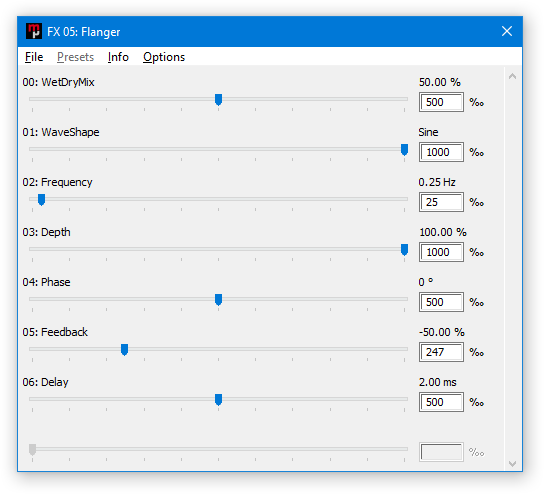Image resolution: width=544 pixels, height=494 pixels.
Task: Click the Frequency slider handle
Action: point(41,199)
